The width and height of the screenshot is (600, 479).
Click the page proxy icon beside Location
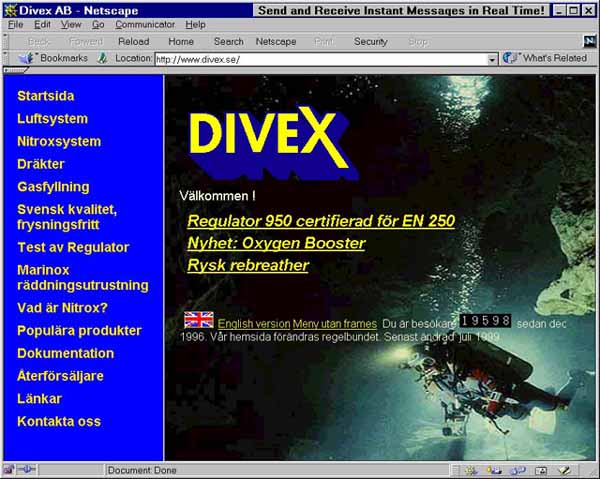click(x=102, y=58)
